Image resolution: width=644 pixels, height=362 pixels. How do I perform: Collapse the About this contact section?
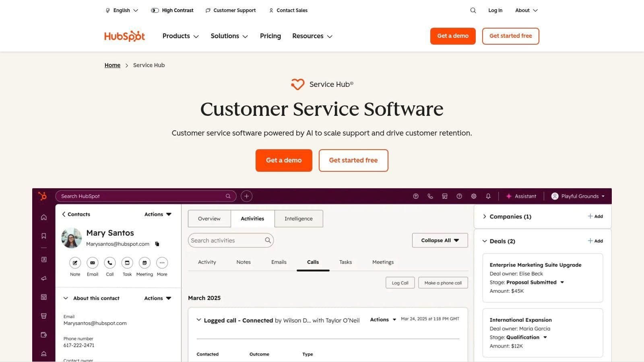pos(66,298)
